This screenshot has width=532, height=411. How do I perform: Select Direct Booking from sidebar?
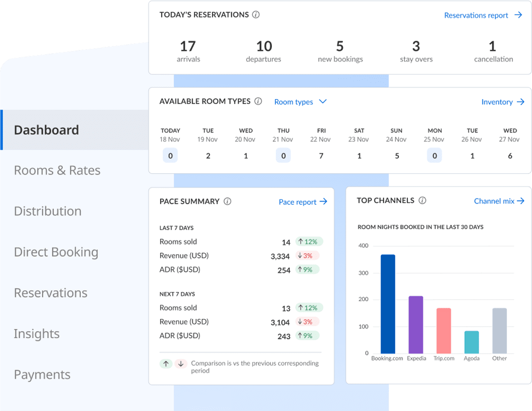pyautogui.click(x=56, y=252)
